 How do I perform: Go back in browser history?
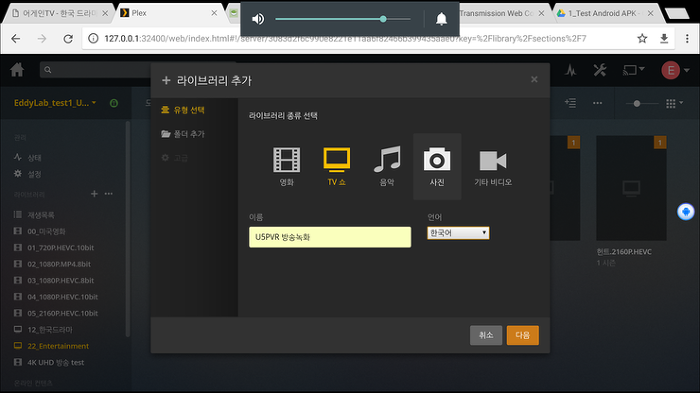(x=16, y=39)
